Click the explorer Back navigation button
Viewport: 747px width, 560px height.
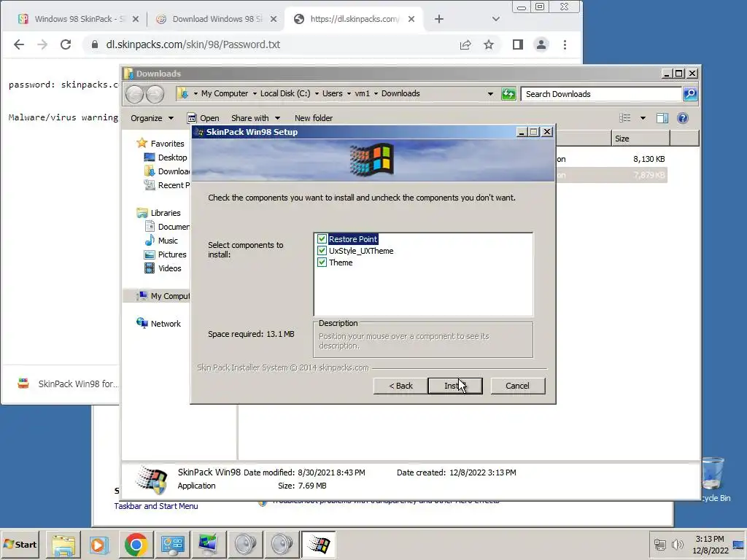(x=134, y=94)
